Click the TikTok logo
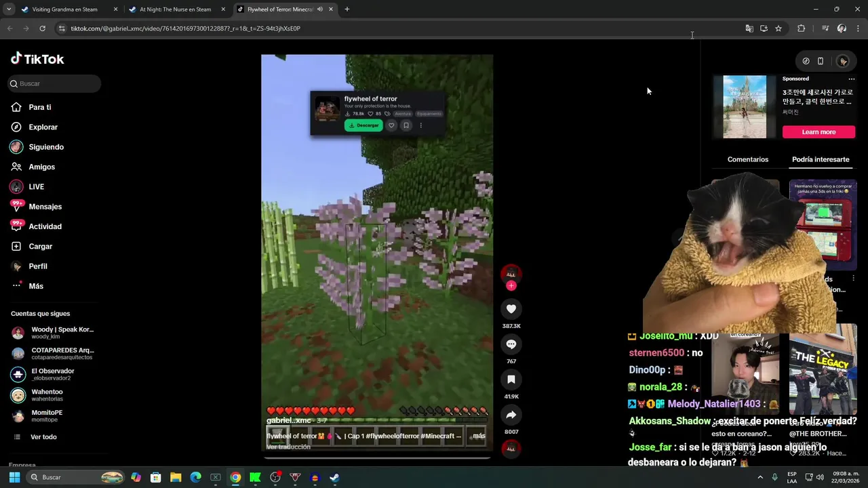This screenshot has width=868, height=488. point(37,59)
